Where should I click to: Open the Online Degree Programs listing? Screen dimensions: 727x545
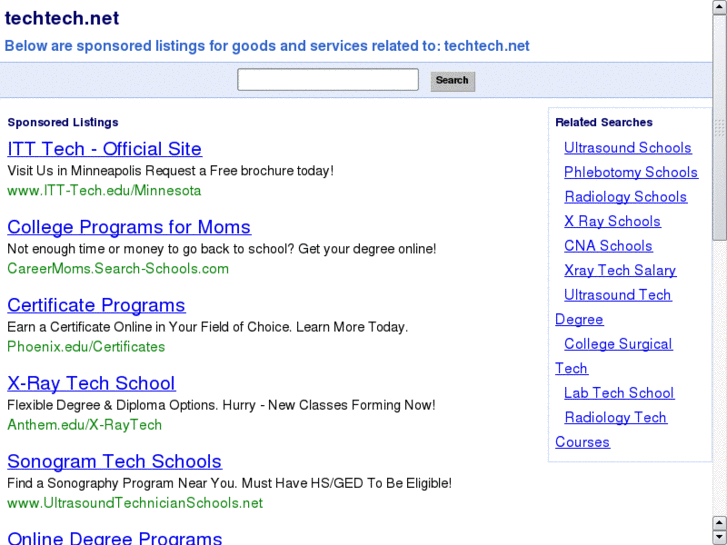tap(115, 538)
